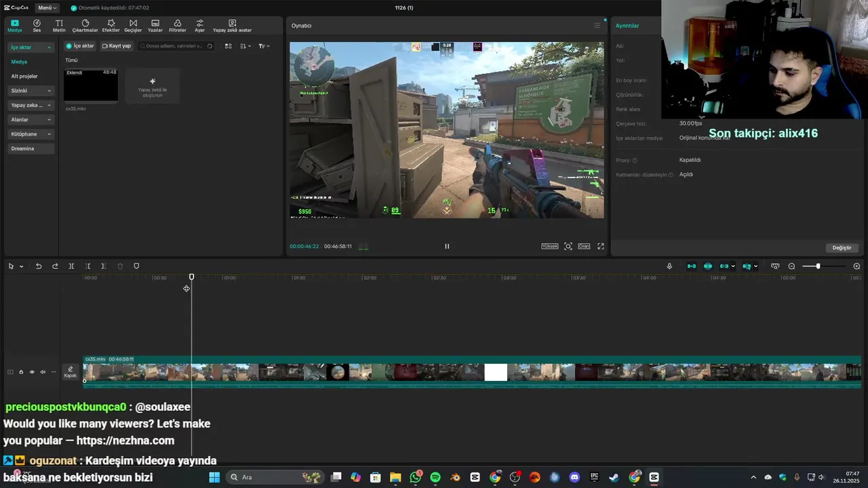This screenshot has width=868, height=488.
Task: Set player quality with Yüksek button
Action: 550,246
